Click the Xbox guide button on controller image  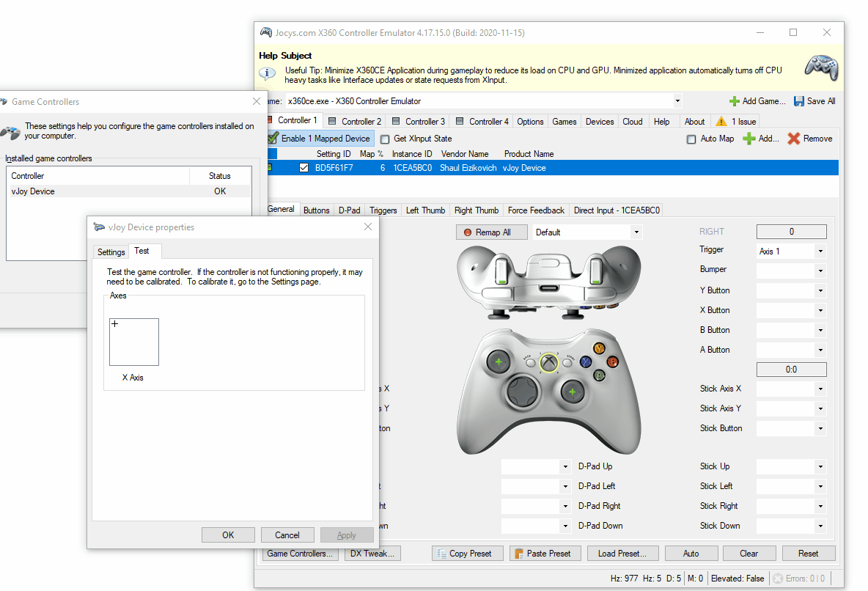coord(548,363)
